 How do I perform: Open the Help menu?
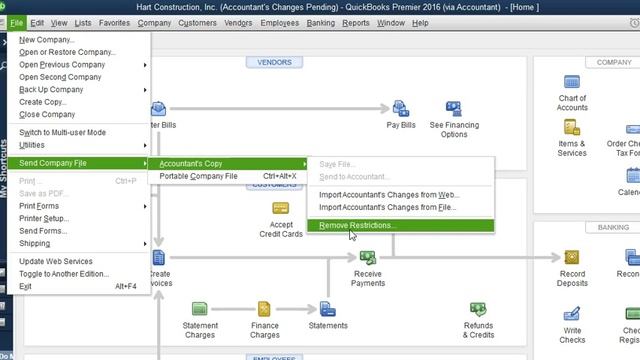pos(420,23)
